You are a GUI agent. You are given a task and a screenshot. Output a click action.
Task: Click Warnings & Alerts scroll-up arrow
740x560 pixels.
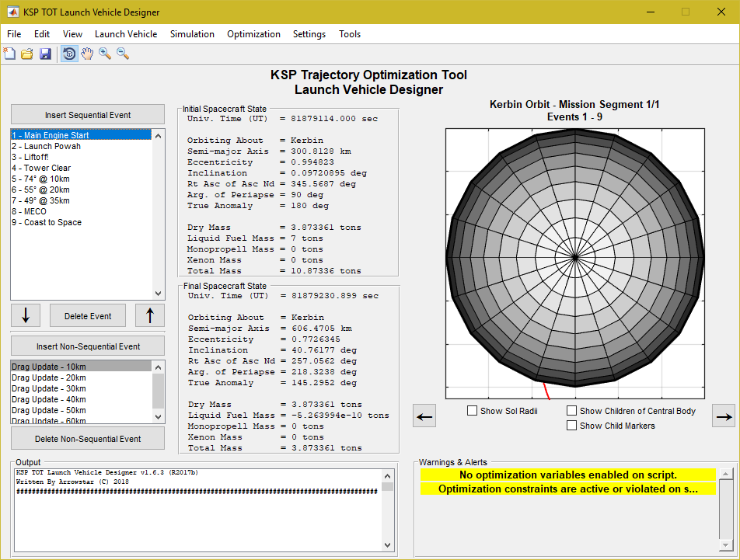(726, 473)
